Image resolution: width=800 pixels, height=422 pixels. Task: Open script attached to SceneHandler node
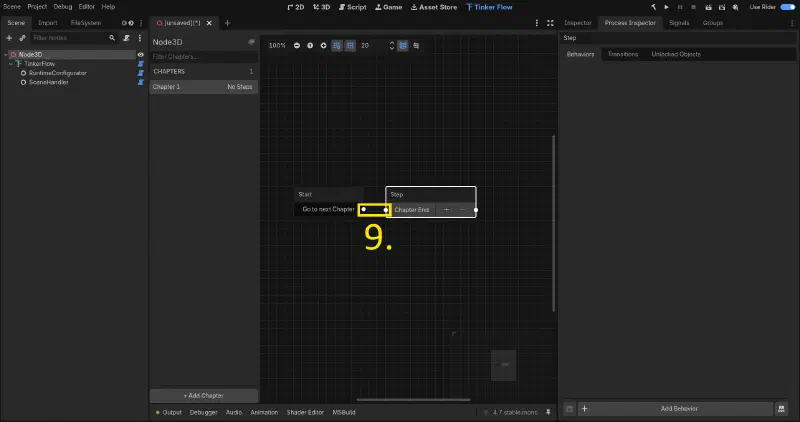(x=141, y=82)
